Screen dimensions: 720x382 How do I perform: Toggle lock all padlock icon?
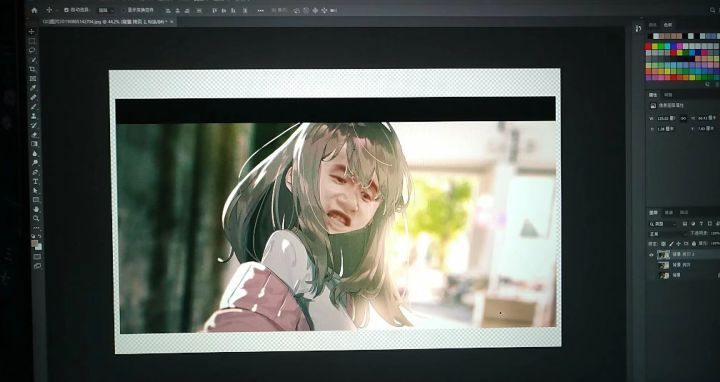click(x=694, y=244)
